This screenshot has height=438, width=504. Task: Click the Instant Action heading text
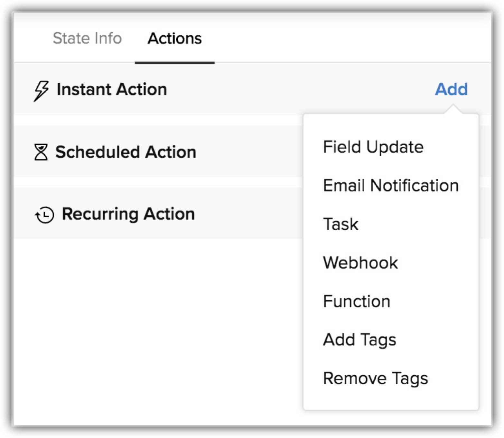[x=112, y=89]
